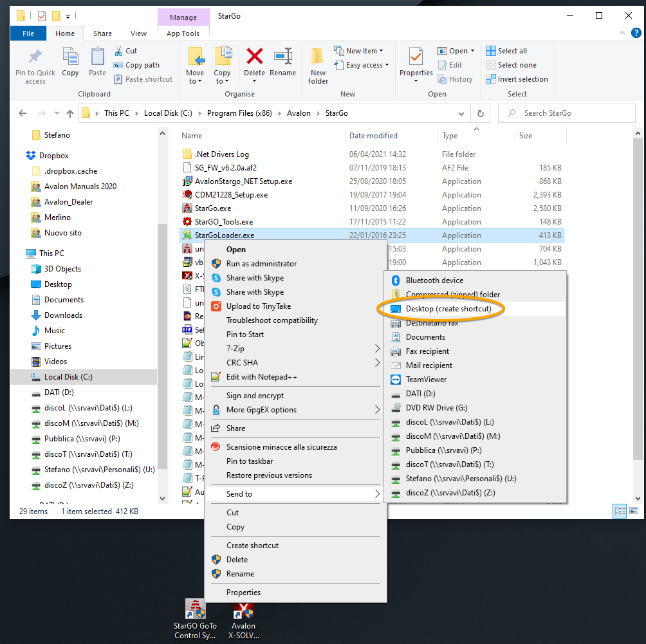Screen dimensions: 646x644
Task: Click the Cut scissors in the ribbon
Action: point(118,51)
